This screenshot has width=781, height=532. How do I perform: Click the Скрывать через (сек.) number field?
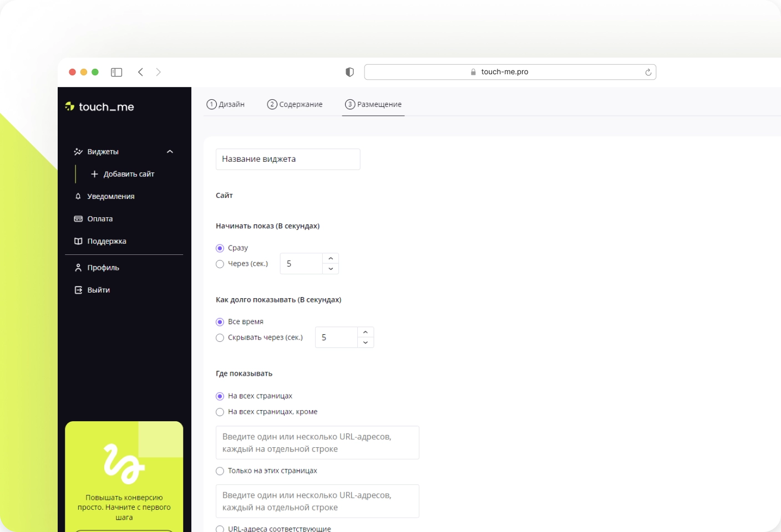[x=336, y=337]
